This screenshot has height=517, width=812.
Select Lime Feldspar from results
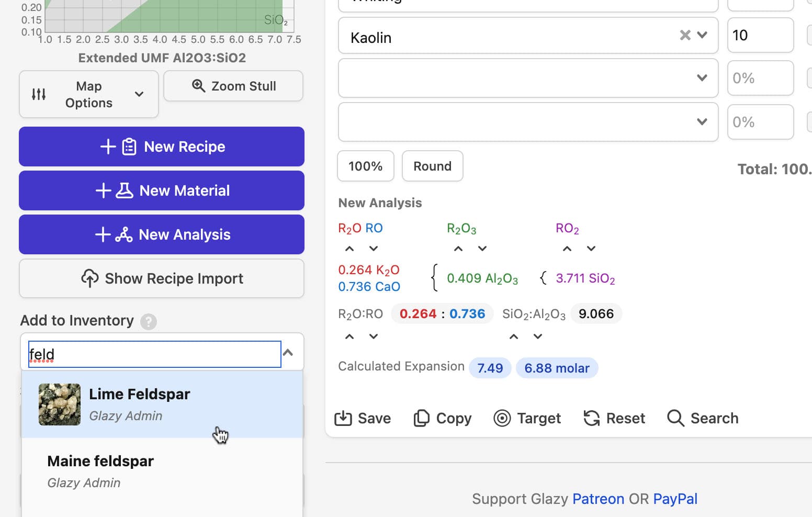click(x=139, y=404)
